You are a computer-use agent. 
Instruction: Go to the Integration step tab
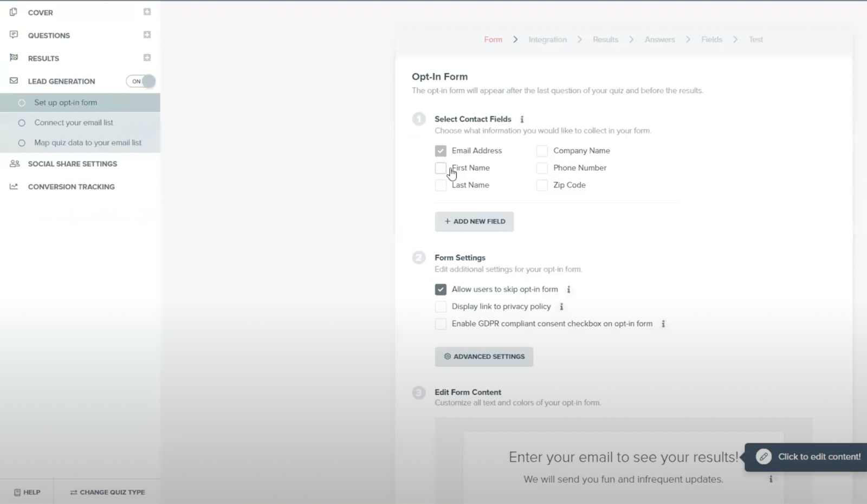pyautogui.click(x=547, y=40)
